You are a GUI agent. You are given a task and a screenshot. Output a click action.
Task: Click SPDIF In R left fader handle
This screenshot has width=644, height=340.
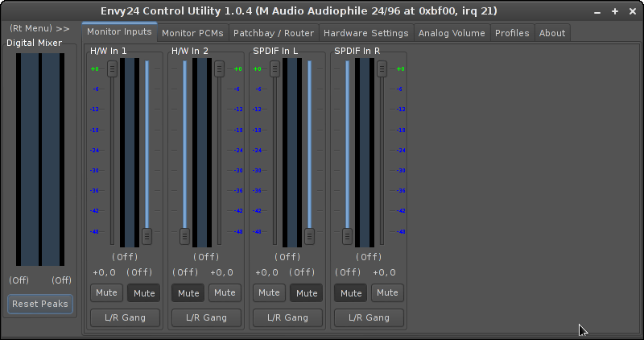[347, 236]
